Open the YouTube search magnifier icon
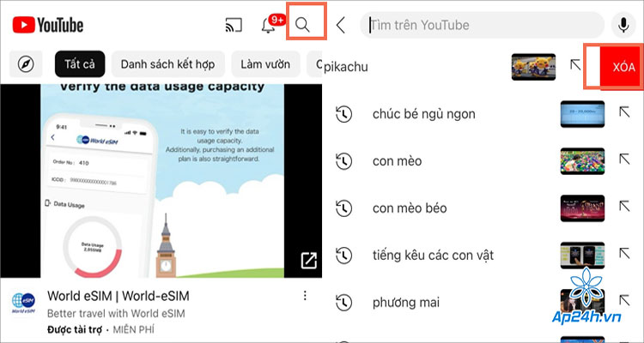This screenshot has width=644, height=343. pyautogui.click(x=303, y=25)
